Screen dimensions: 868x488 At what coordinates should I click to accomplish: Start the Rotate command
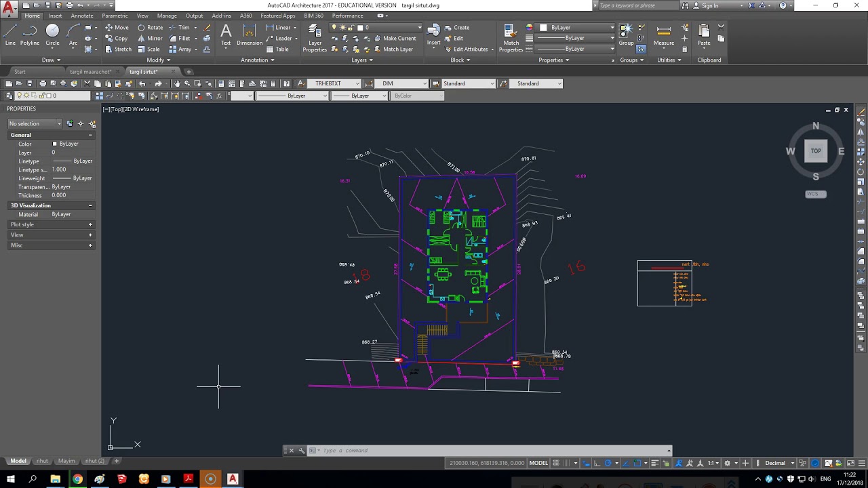pyautogui.click(x=150, y=28)
